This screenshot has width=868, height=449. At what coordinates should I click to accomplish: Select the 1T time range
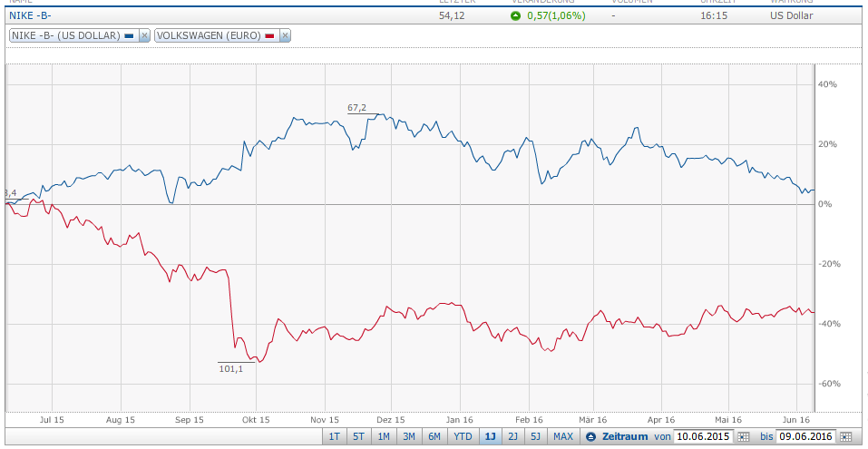[x=334, y=437]
